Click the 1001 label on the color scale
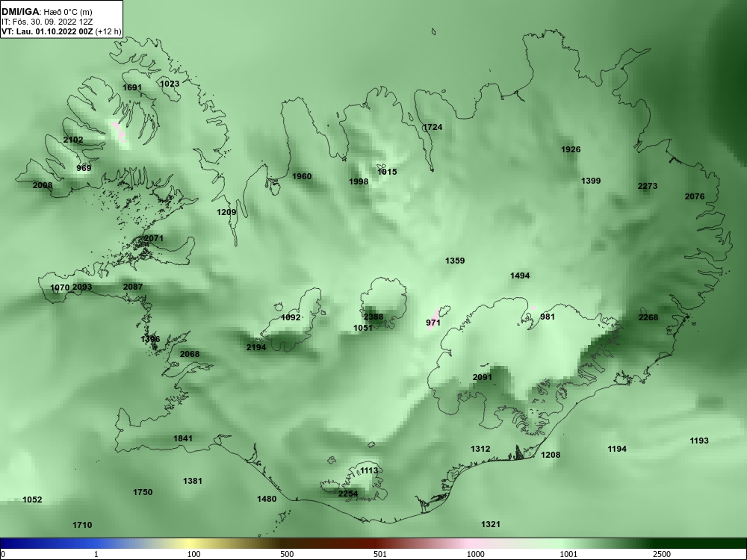The width and height of the screenshot is (747, 560). point(568,554)
